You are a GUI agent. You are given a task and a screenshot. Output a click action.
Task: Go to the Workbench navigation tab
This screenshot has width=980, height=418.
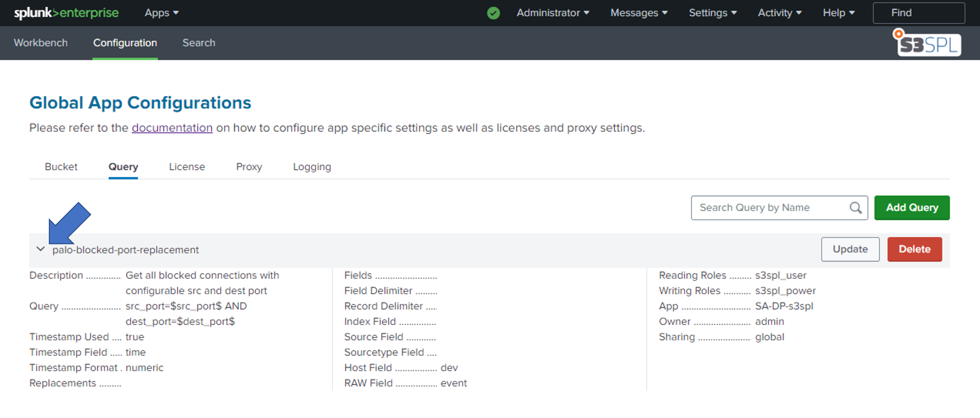(41, 43)
